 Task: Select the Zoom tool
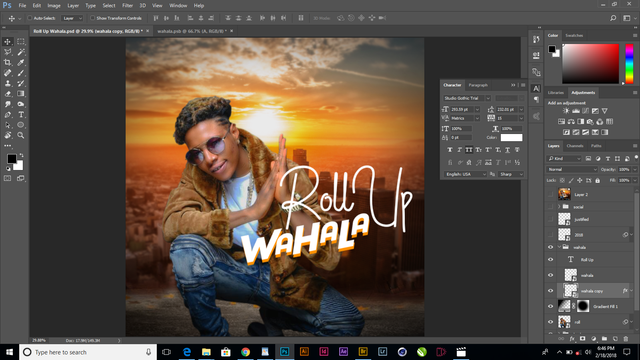[21, 136]
